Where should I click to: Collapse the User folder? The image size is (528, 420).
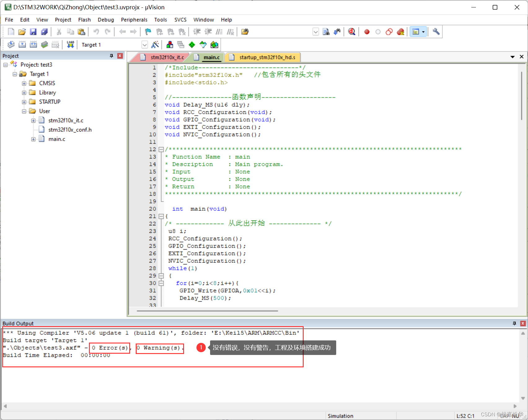24,111
